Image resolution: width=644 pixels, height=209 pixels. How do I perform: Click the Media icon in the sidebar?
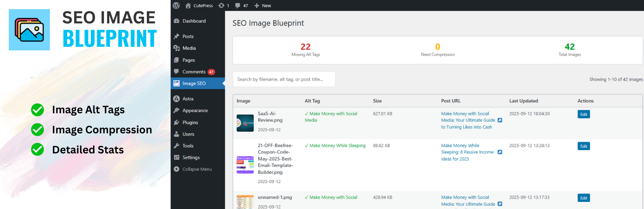click(x=177, y=48)
